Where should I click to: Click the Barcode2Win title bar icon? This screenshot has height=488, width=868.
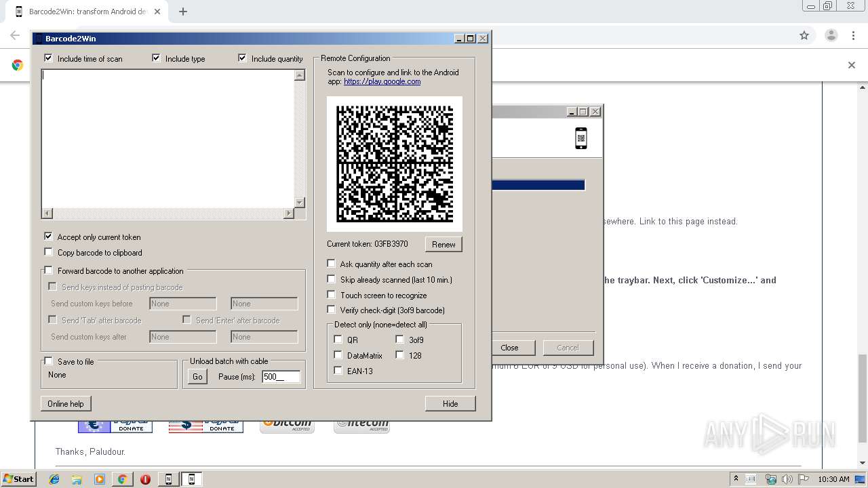[39, 39]
